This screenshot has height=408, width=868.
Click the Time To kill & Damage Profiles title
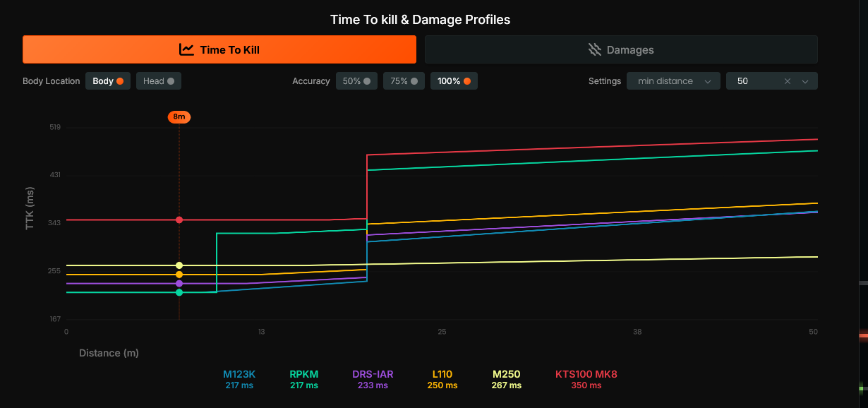coord(420,20)
